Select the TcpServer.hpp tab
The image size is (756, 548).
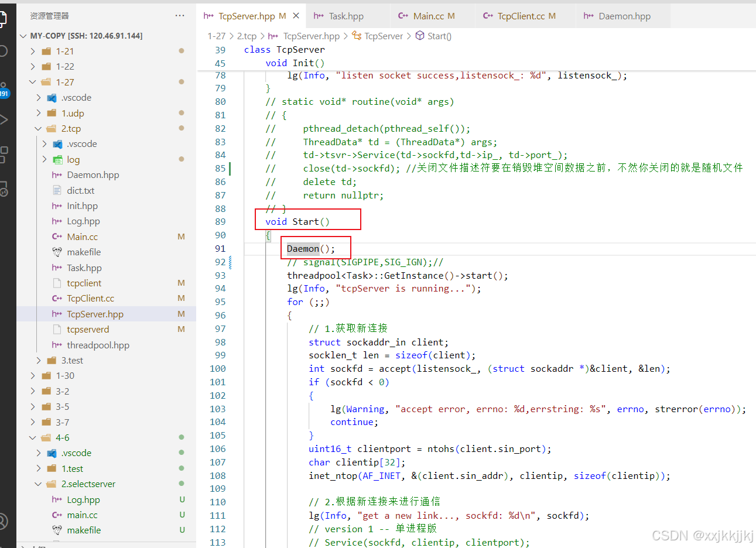[252, 16]
